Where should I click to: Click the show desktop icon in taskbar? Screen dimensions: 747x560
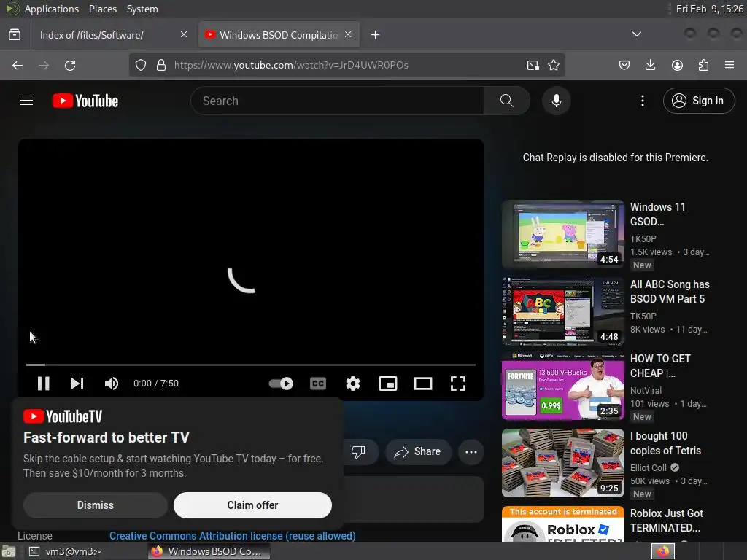click(x=9, y=551)
